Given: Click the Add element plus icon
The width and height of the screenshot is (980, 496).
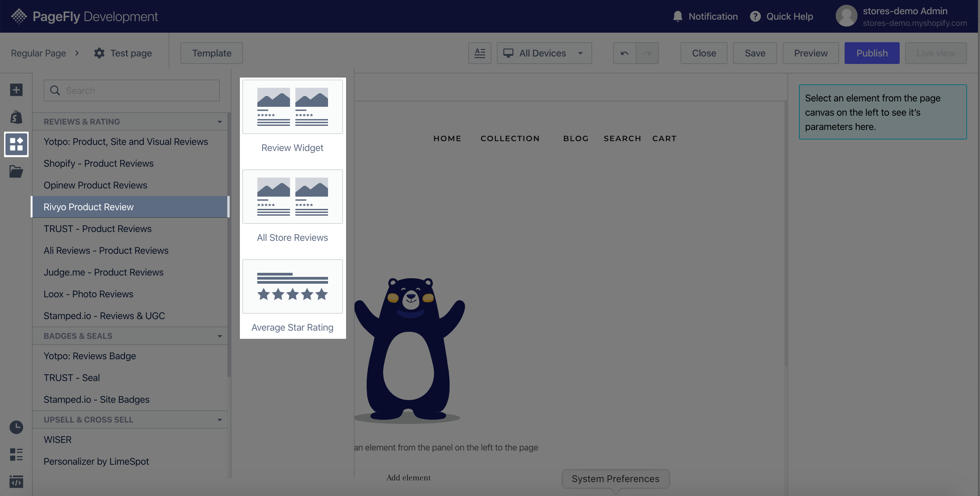Looking at the screenshot, I should (16, 90).
